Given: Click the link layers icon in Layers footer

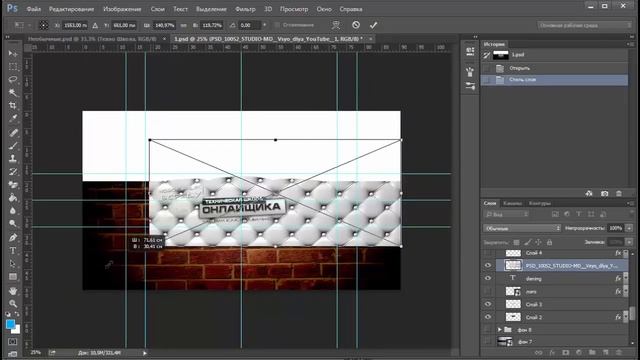Looking at the screenshot, I should (x=539, y=352).
